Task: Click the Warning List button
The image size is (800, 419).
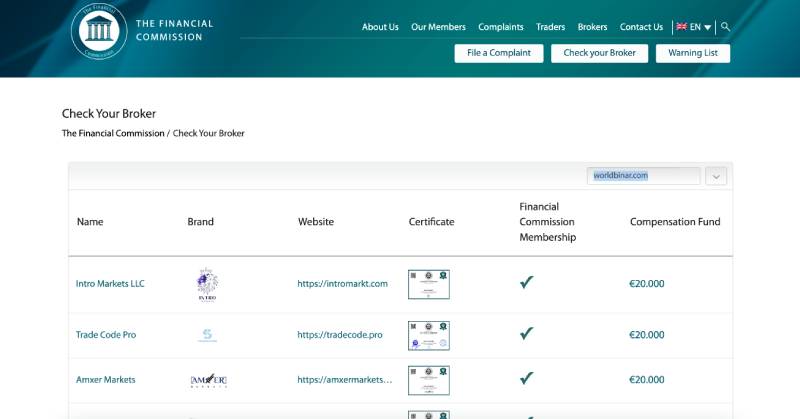Action: pos(692,53)
